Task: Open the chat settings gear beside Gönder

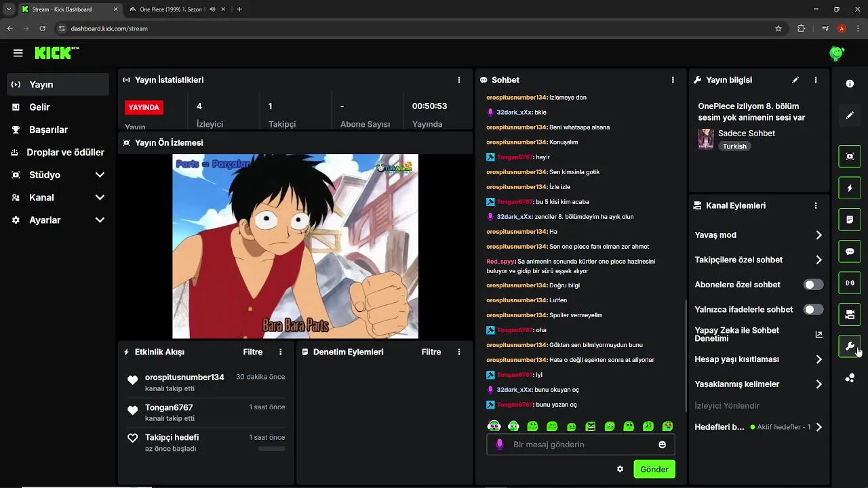Action: coord(620,469)
